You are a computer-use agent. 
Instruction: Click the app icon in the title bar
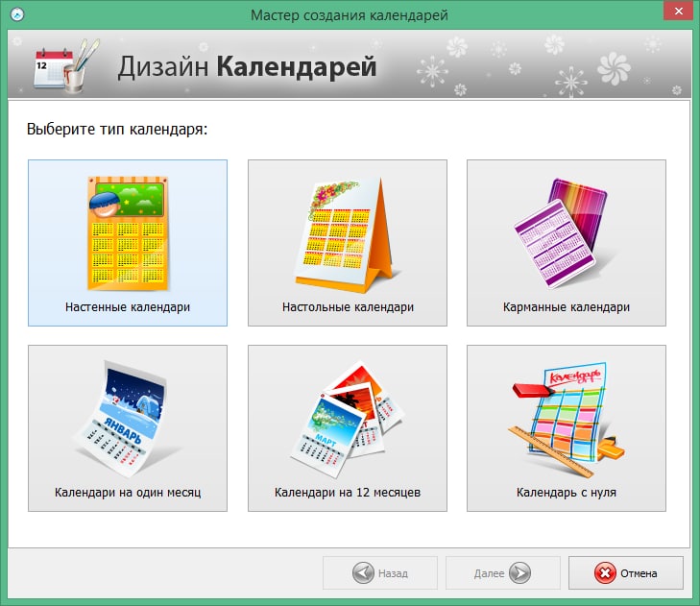coord(17,14)
